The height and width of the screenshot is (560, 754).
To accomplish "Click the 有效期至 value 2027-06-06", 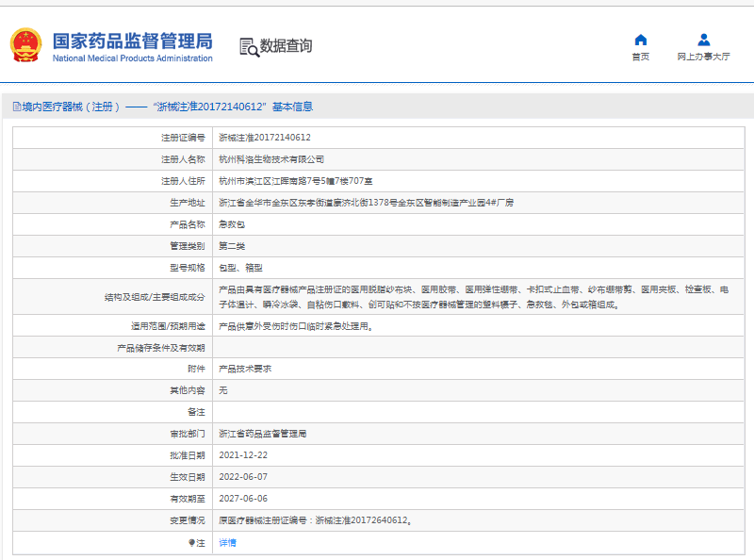I will (x=243, y=498).
